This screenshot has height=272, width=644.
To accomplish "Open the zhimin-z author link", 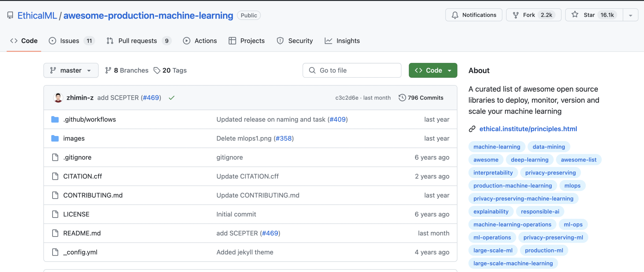I will (x=80, y=98).
